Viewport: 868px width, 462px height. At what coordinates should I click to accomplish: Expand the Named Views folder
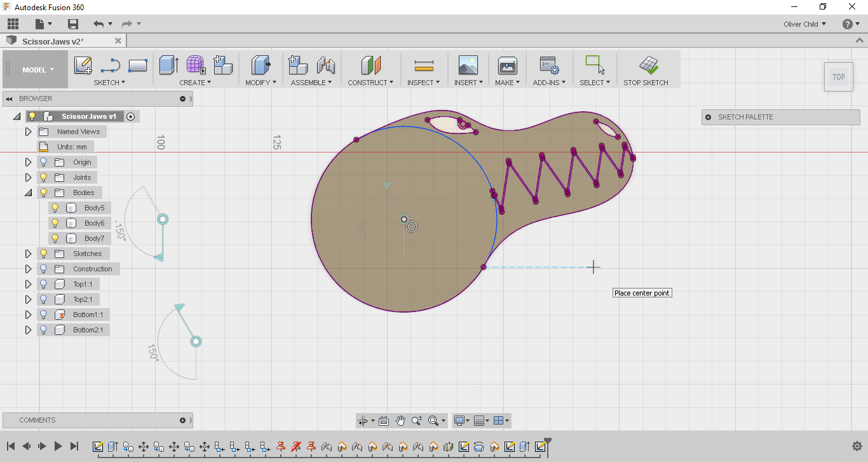[28, 132]
